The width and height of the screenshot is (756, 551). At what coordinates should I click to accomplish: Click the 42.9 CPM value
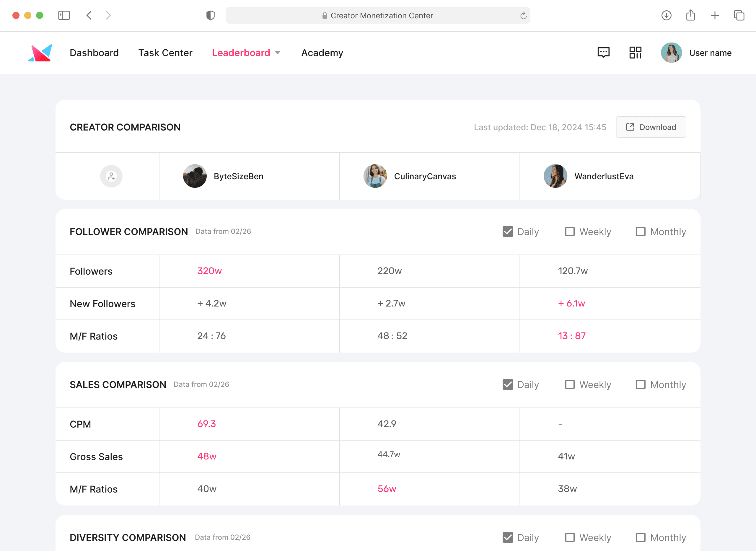coord(387,424)
